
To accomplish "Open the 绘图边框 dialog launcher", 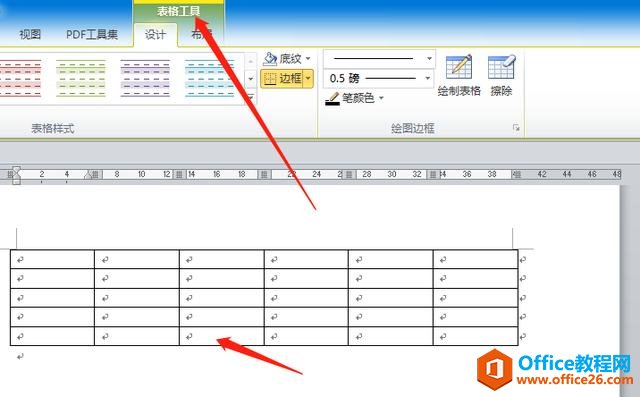I will (x=516, y=128).
